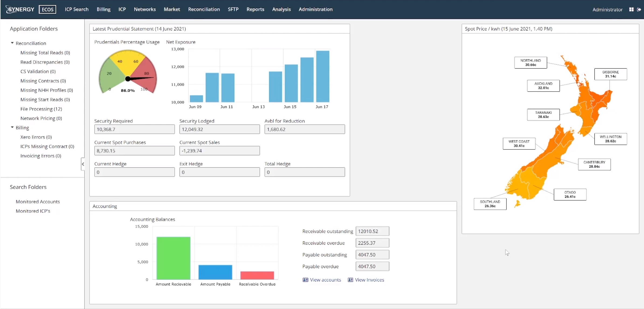Open the Market menu
Screen dimensions: 644x309
point(172,9)
